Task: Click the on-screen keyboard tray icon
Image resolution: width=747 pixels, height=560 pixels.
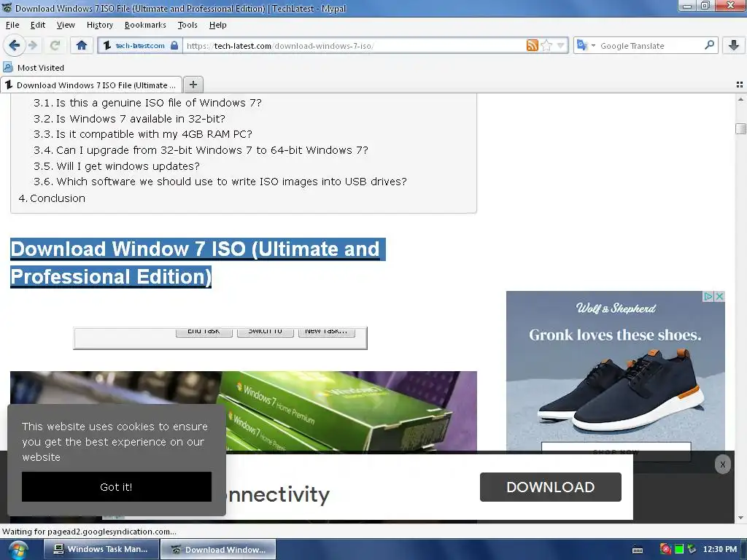Action: click(638, 550)
